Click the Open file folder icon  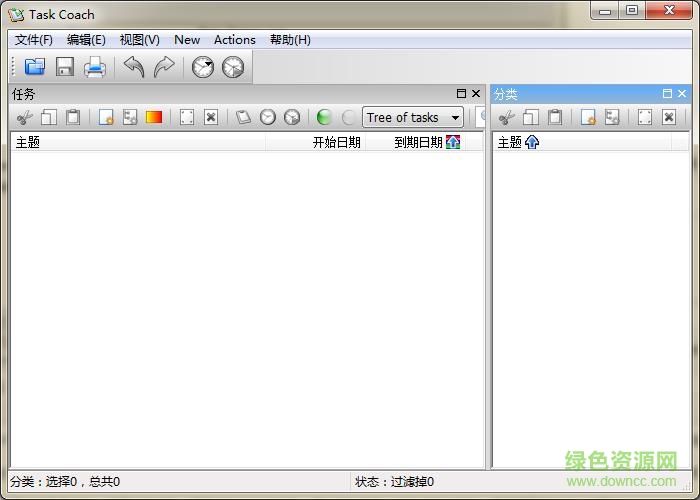click(x=35, y=67)
